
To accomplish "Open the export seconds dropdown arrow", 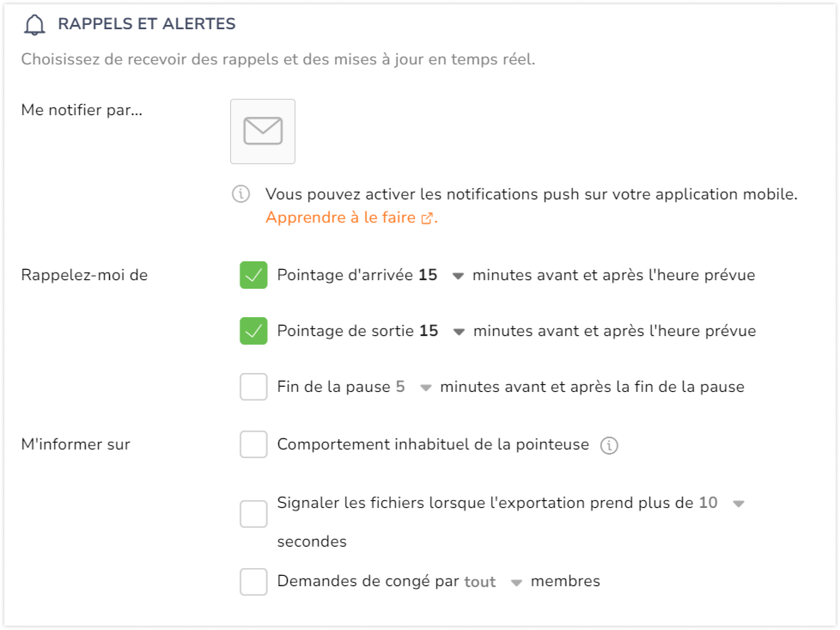I will 738,504.
